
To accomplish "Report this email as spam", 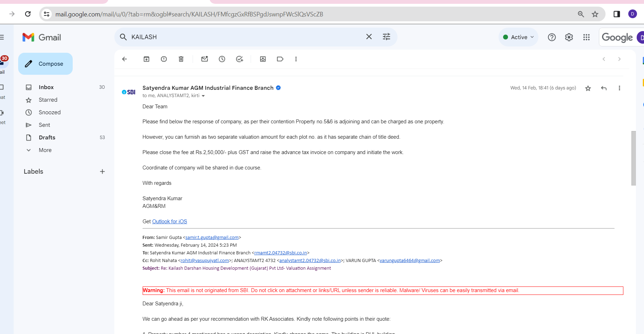I will click(164, 59).
